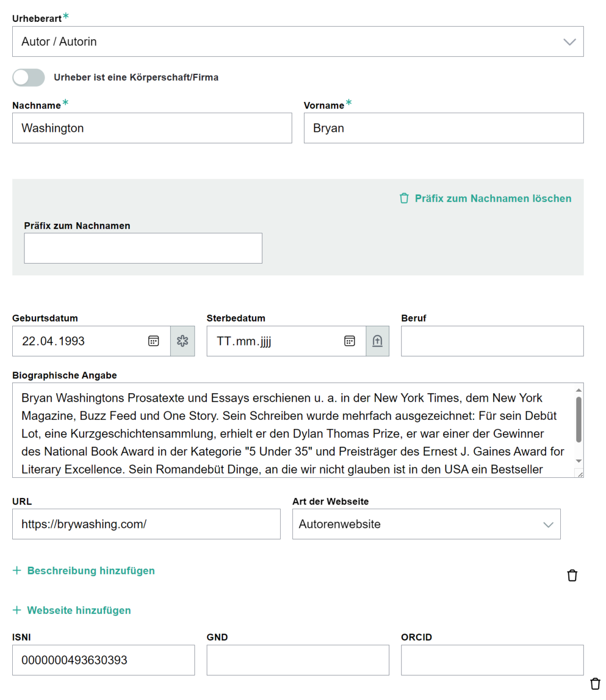606x700 pixels.
Task: Click the empty Beruf field
Action: coord(492,341)
